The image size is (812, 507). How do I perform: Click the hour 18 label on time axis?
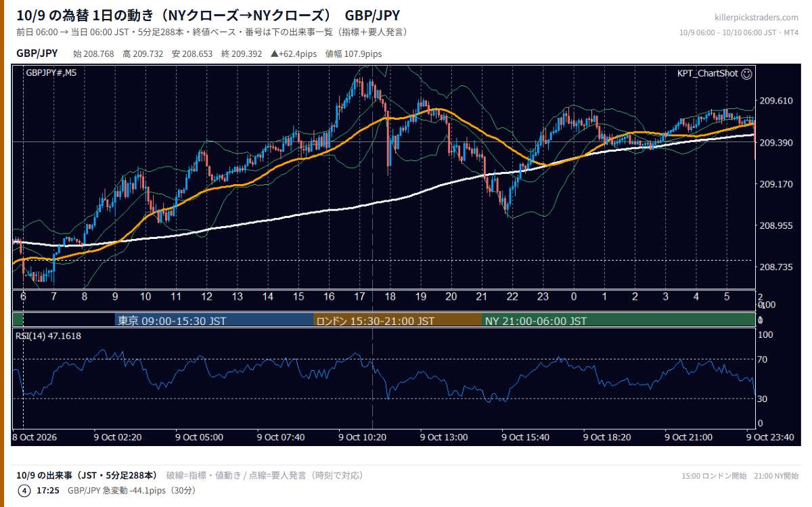click(390, 296)
